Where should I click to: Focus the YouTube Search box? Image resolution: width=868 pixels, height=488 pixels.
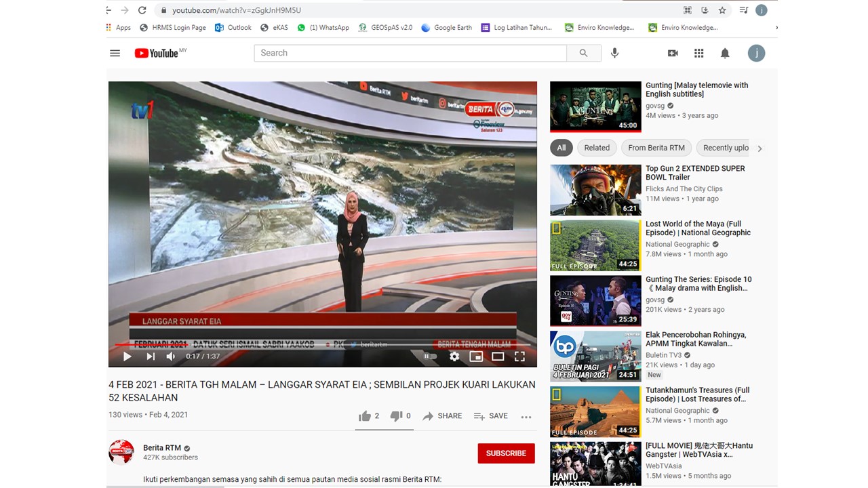[410, 53]
